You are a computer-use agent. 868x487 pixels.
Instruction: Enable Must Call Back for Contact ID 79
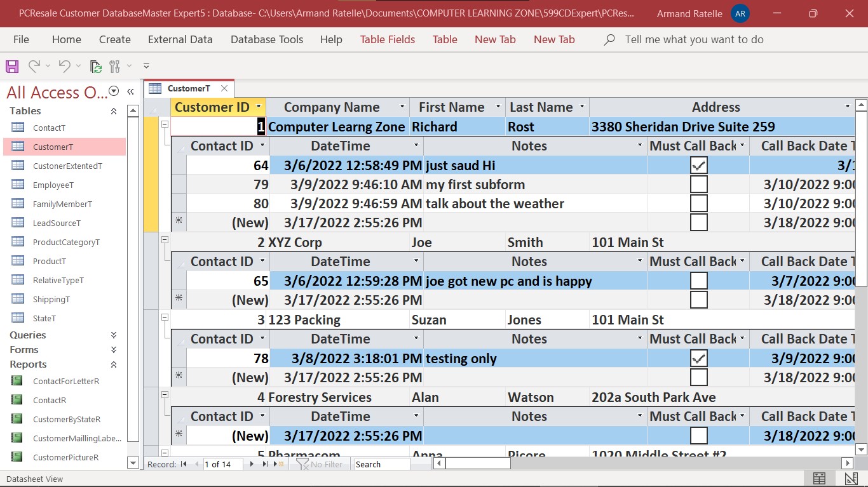tap(698, 184)
